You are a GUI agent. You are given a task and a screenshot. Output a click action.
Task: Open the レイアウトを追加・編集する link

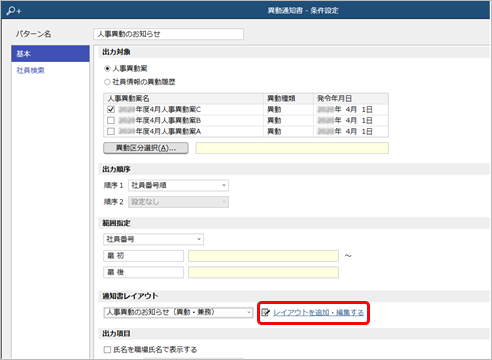click(318, 312)
